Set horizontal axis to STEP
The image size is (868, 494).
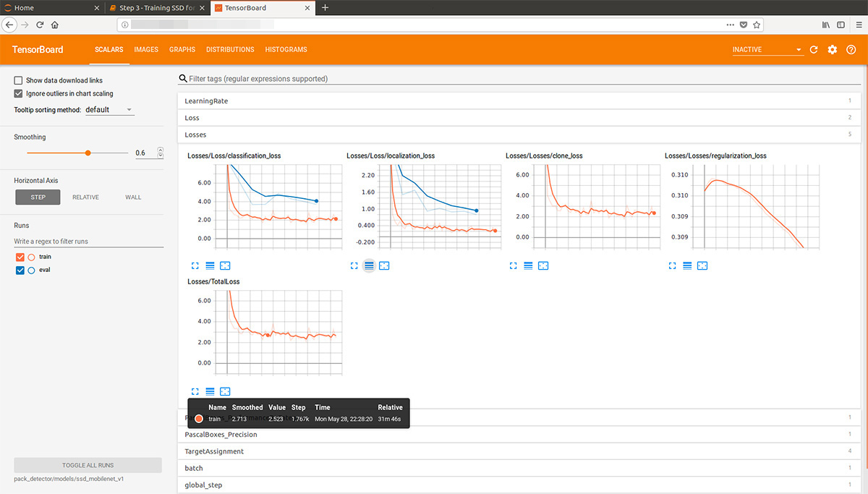[38, 197]
